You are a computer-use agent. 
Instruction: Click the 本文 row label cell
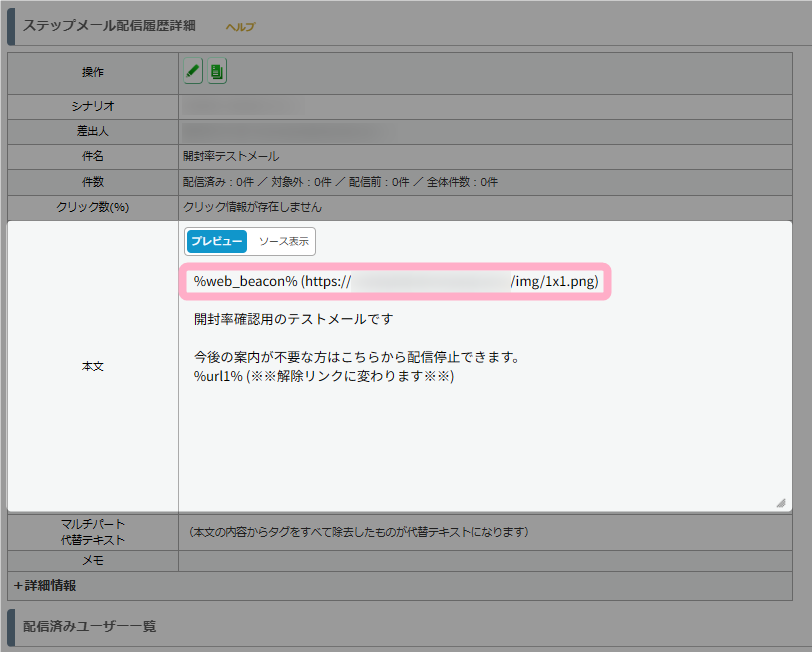click(93, 367)
